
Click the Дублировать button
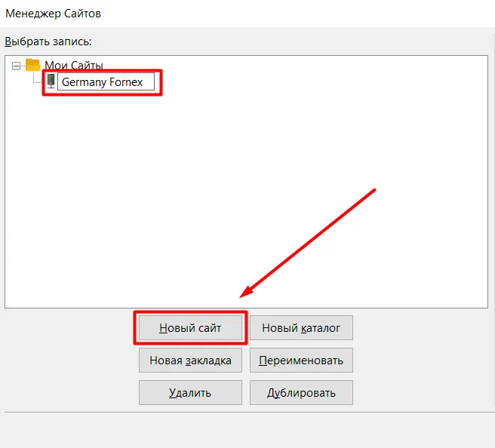(301, 392)
